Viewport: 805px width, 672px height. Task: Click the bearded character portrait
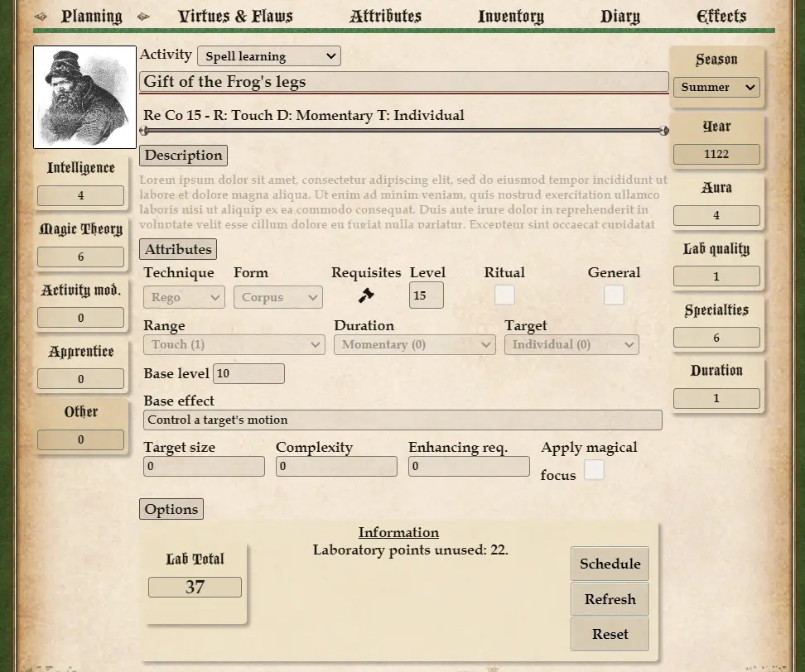point(84,97)
